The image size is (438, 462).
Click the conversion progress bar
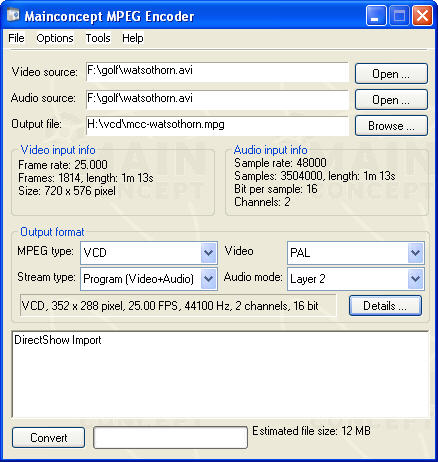pyautogui.click(x=171, y=438)
